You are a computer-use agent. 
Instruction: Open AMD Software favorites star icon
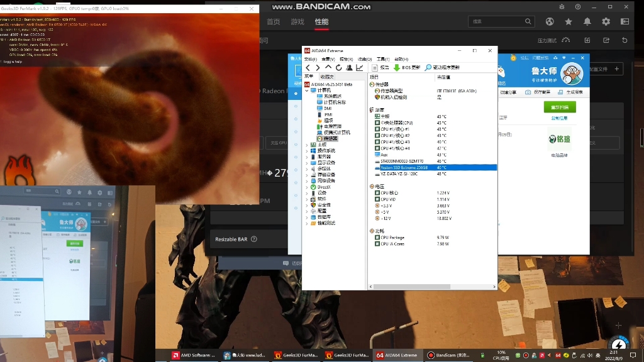coord(569,21)
